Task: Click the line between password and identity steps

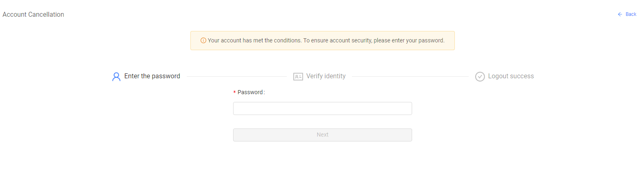Action: 236,77
